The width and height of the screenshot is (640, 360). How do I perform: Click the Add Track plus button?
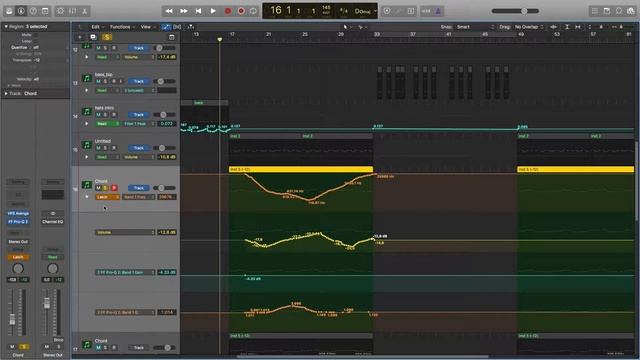coord(80,37)
